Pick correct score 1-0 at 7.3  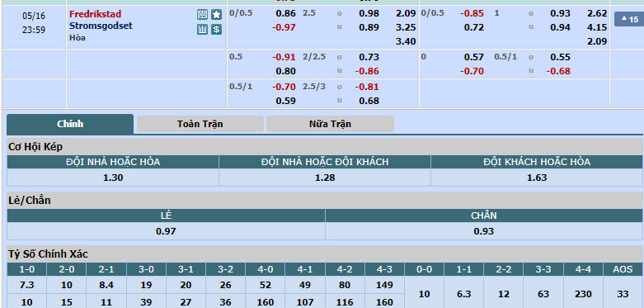pyautogui.click(x=26, y=285)
